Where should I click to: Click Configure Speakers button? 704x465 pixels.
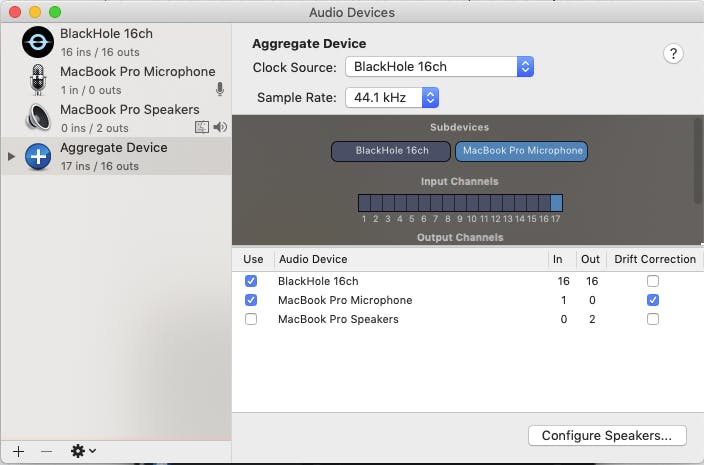(x=607, y=435)
